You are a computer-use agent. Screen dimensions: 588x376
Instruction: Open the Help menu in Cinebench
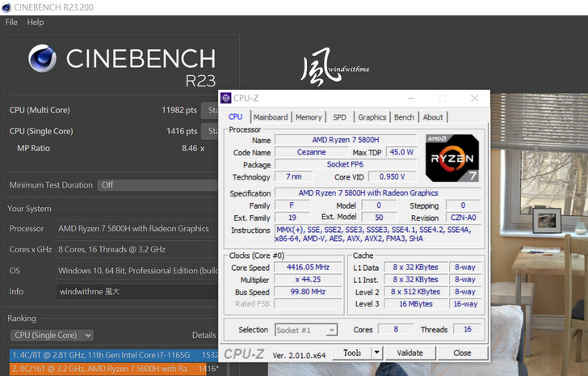(36, 22)
